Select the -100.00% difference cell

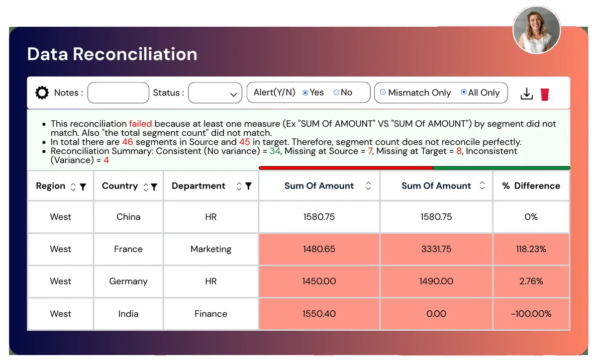pyautogui.click(x=531, y=314)
